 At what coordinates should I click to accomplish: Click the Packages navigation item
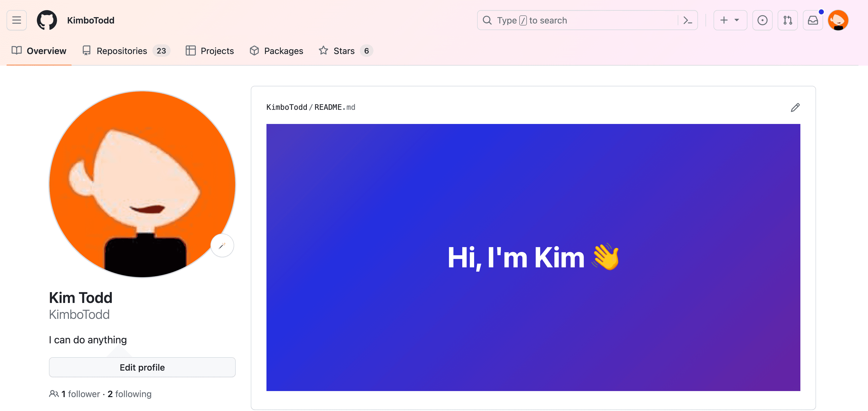[276, 50]
